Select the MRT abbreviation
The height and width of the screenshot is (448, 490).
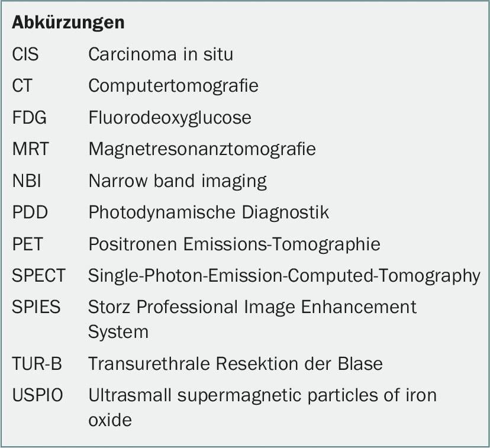[31, 149]
